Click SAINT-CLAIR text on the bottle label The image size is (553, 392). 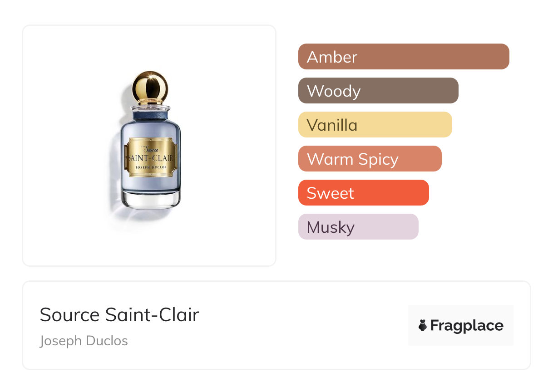[x=150, y=158]
